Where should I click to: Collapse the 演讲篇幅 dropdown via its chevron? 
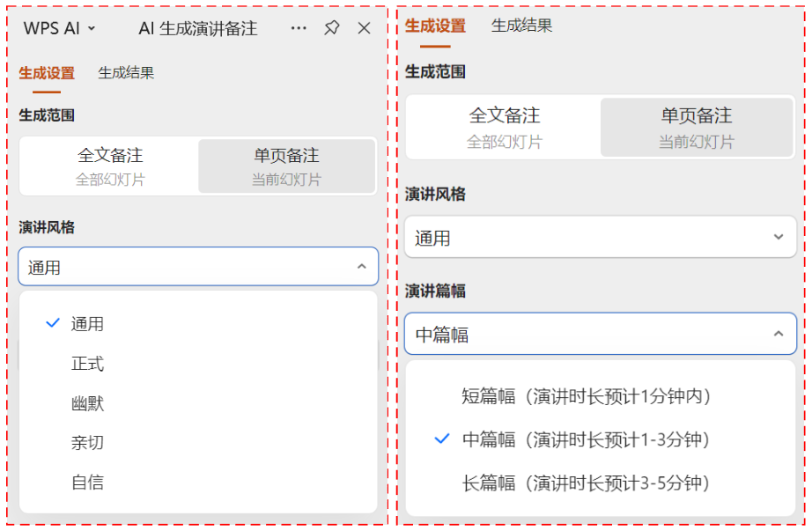click(778, 334)
